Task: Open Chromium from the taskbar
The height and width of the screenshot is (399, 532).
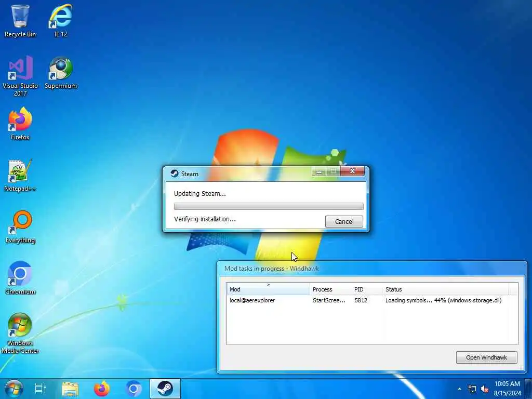Action: click(134, 389)
